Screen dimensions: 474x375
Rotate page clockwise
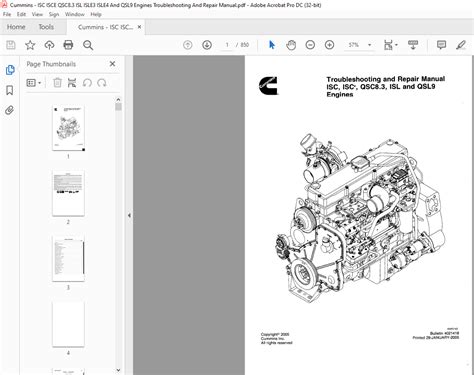tap(102, 83)
